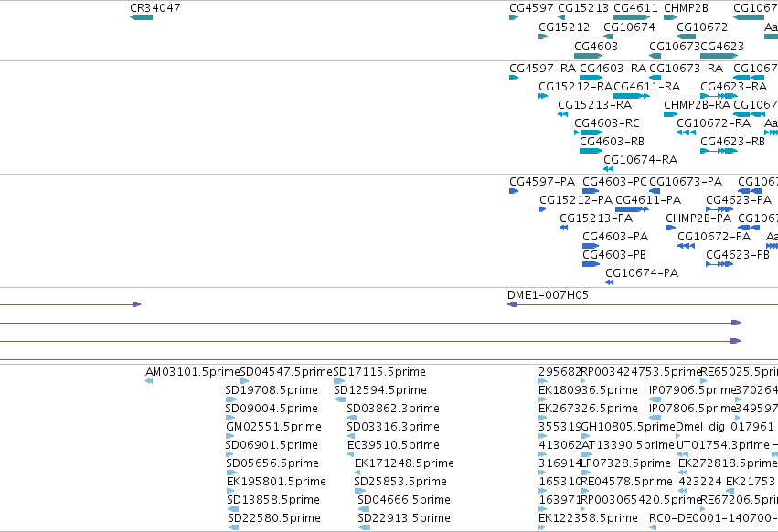Open protein 'CG15212-PA' label
778x532 pixels.
(576, 200)
